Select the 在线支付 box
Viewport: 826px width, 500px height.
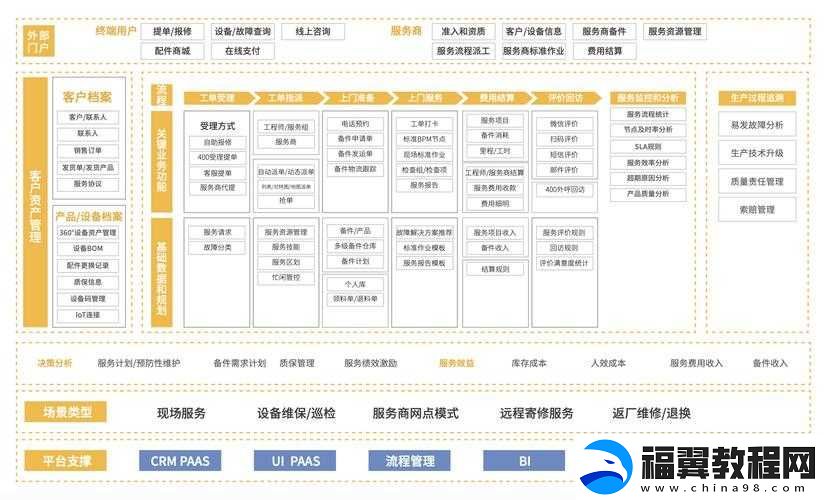(x=242, y=51)
